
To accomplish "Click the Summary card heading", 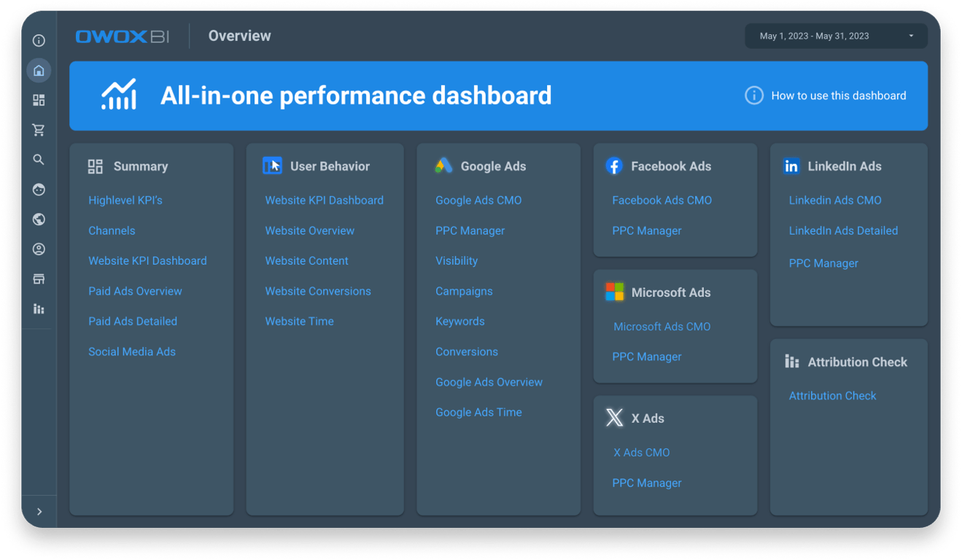I will pyautogui.click(x=141, y=166).
